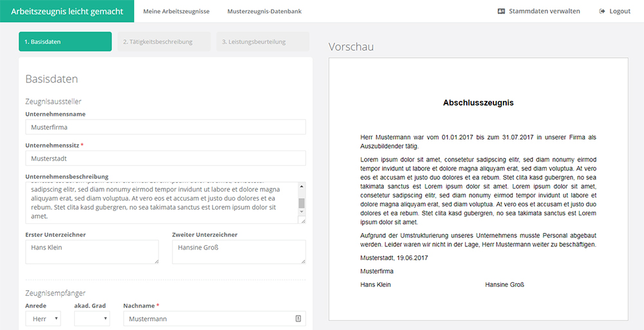Click the Zweiter Unterzeichner label

tap(205, 235)
